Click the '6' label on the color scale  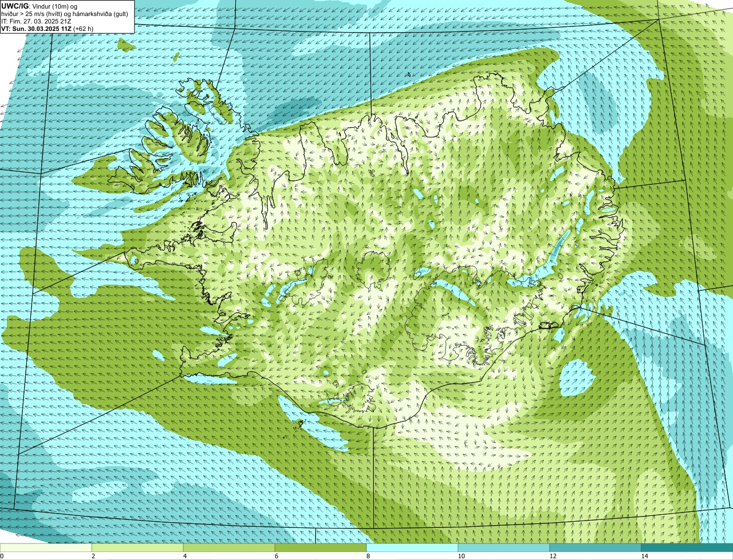276,556
